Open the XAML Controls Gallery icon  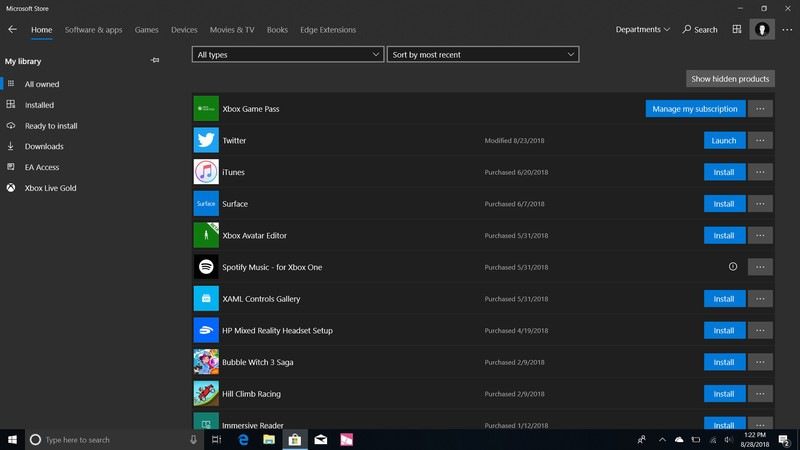point(206,298)
